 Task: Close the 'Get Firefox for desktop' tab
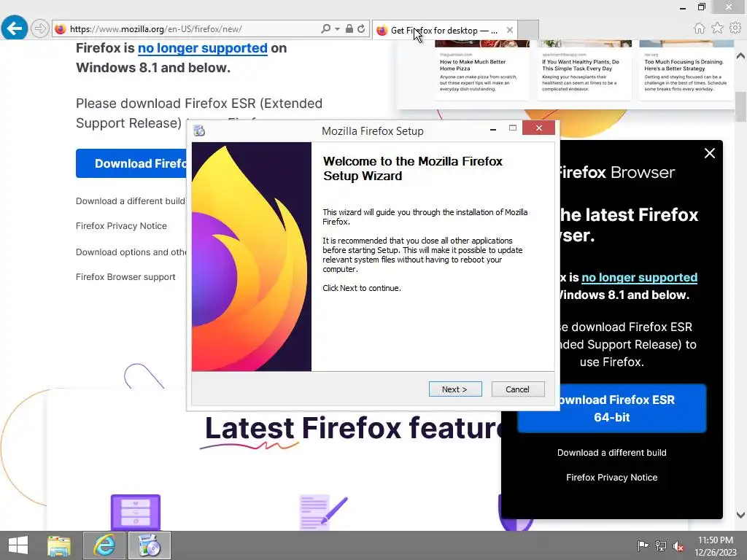510,30
